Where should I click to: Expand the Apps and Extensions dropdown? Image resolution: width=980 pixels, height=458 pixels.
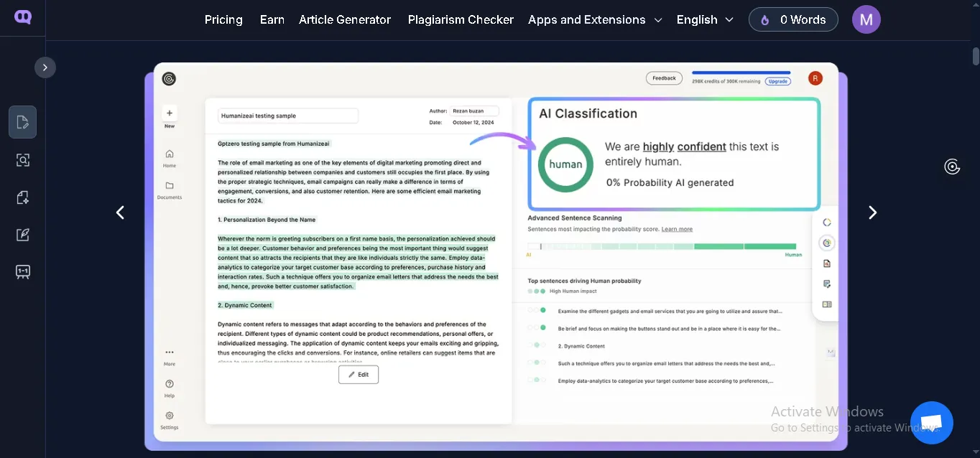595,19
